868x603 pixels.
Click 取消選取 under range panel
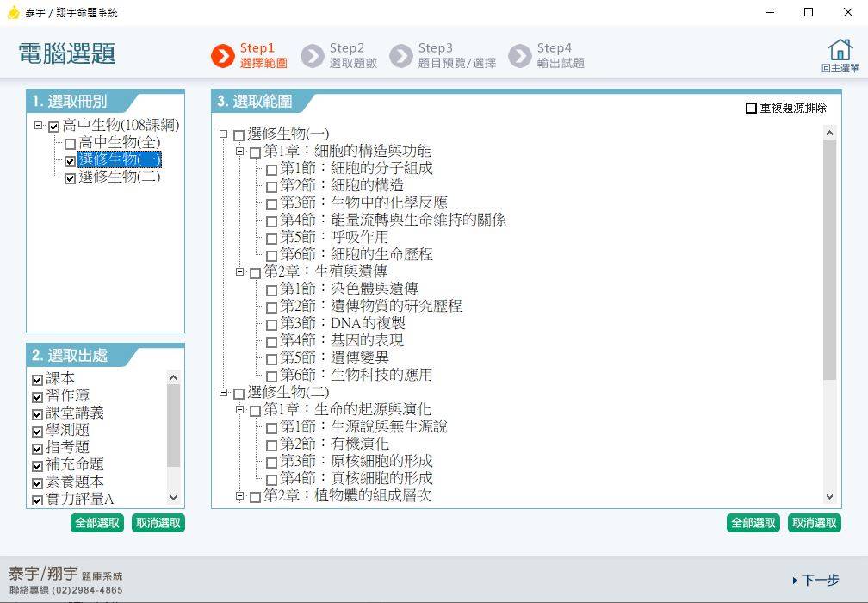coord(815,523)
